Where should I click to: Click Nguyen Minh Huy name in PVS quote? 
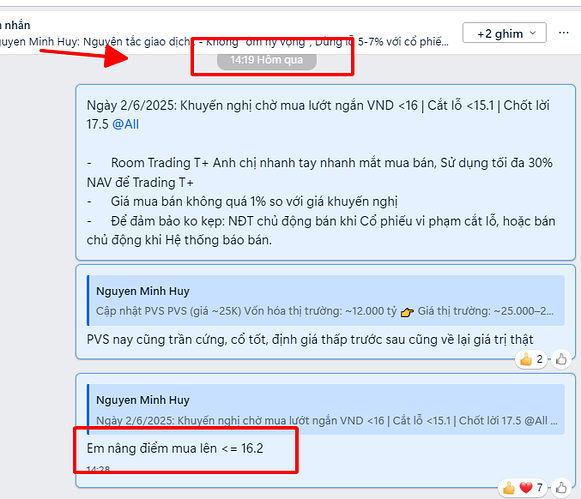click(143, 291)
